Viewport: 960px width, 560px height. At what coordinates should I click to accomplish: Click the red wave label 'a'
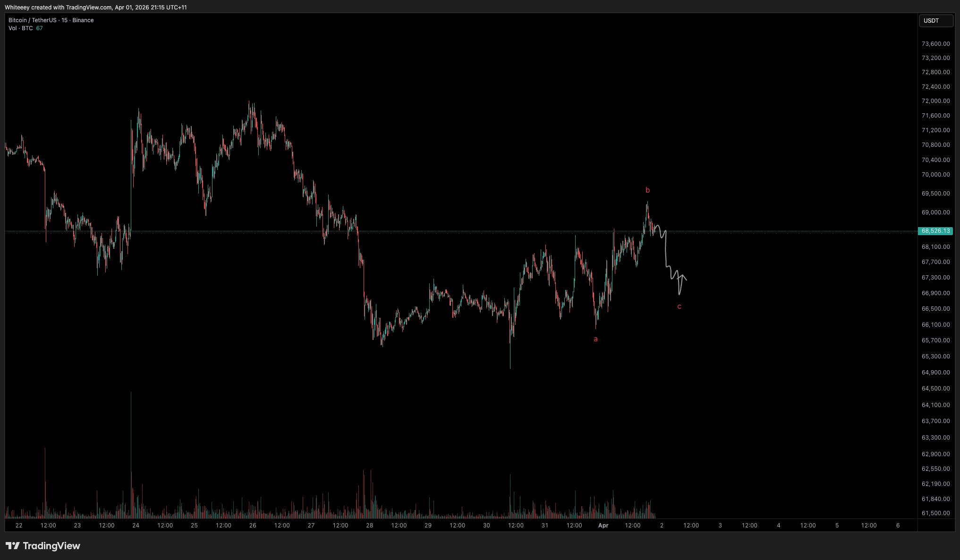point(595,339)
